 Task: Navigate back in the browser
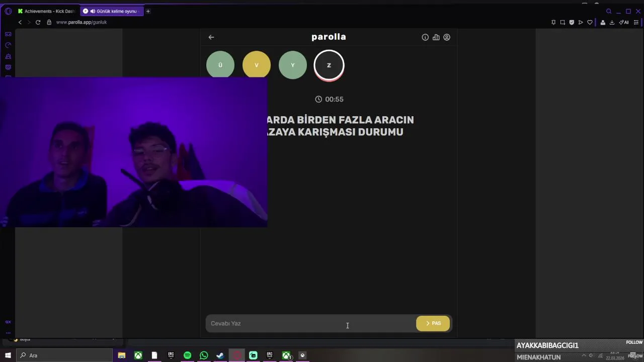pos(20,22)
